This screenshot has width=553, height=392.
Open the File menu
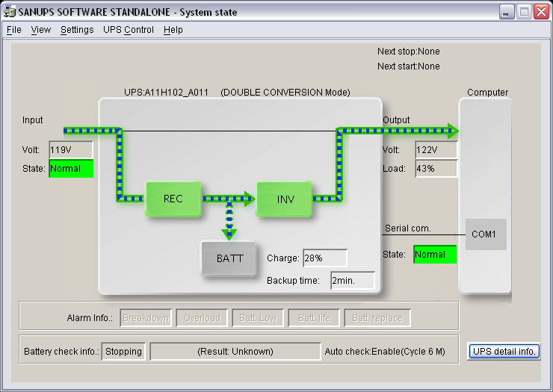coord(14,30)
